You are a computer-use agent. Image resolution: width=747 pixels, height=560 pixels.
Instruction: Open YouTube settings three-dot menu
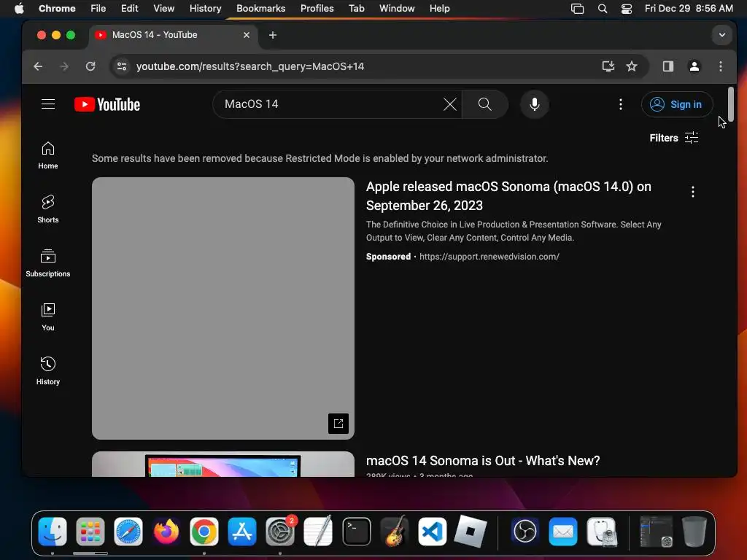coord(620,104)
